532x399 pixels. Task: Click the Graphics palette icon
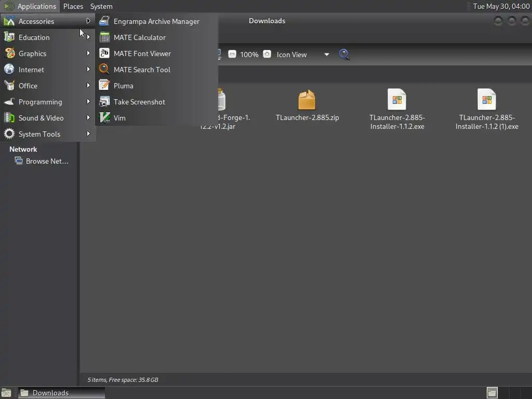coord(9,54)
